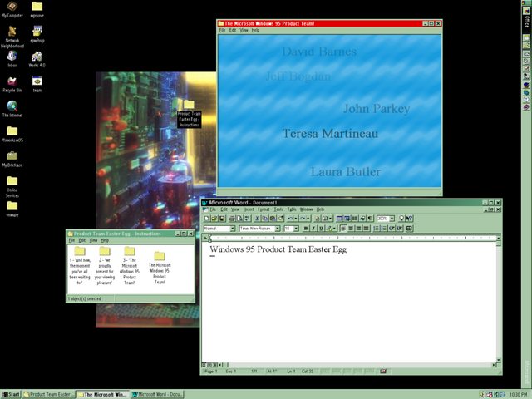The image size is (532, 399).
Task: Click the Save diskette icon in Word
Action: (x=222, y=219)
